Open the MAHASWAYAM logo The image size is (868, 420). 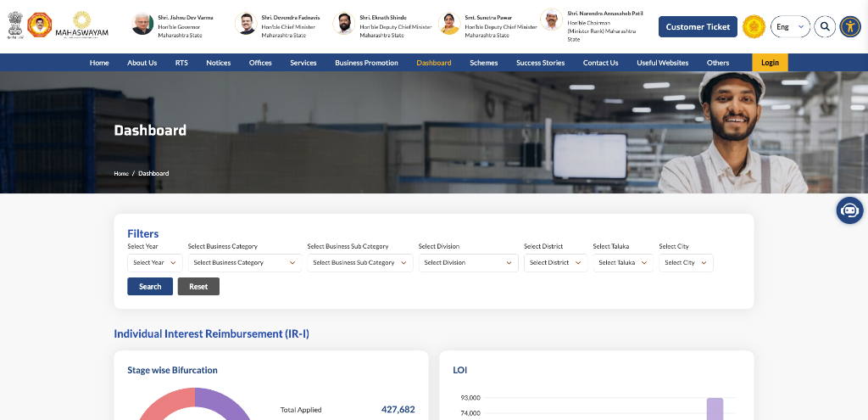point(82,25)
